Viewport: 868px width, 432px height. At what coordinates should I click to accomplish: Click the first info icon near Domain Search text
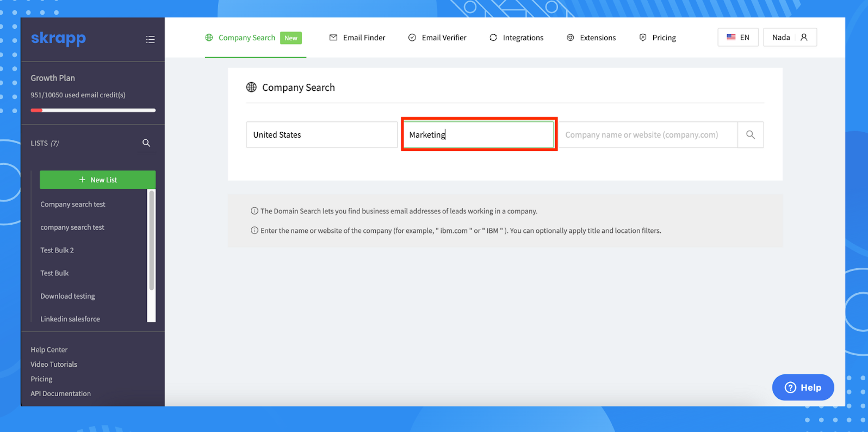(x=254, y=211)
